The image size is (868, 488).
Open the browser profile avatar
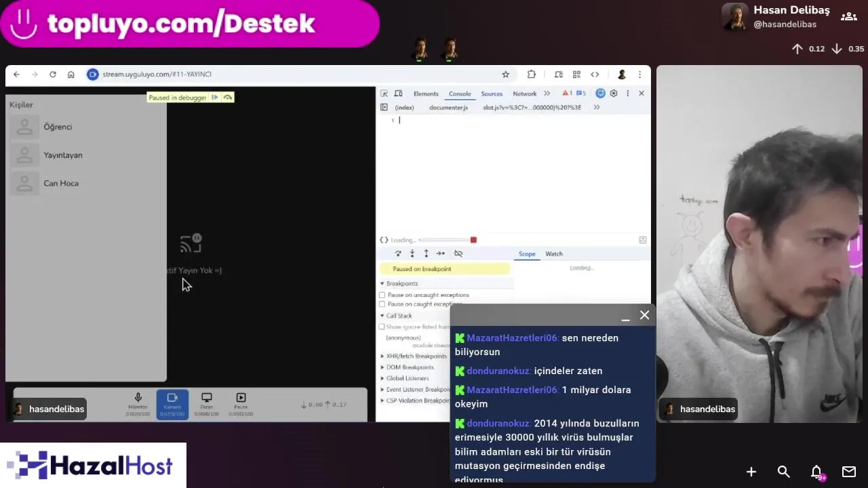(621, 75)
